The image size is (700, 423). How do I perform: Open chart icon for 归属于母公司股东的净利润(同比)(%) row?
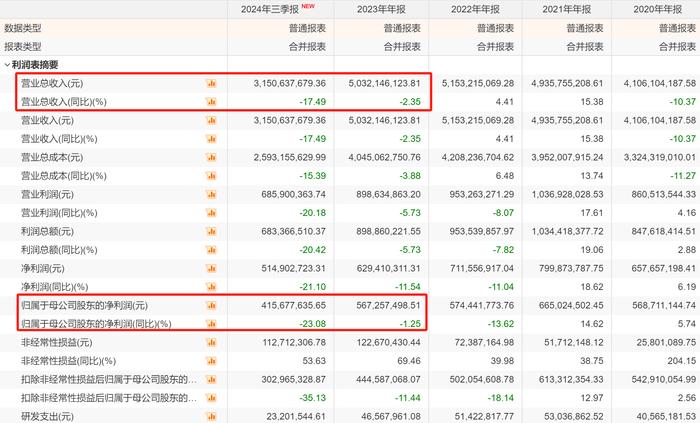[x=211, y=324]
